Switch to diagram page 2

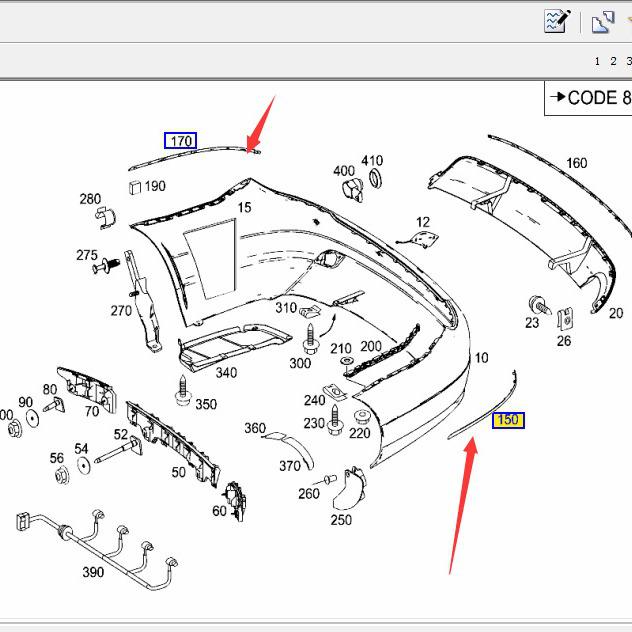pos(613,62)
